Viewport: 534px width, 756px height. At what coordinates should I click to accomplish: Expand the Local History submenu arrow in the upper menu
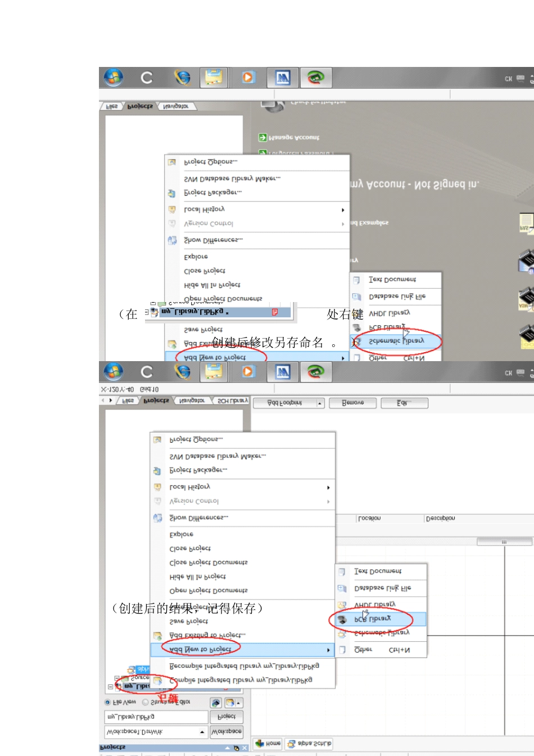[x=343, y=210]
